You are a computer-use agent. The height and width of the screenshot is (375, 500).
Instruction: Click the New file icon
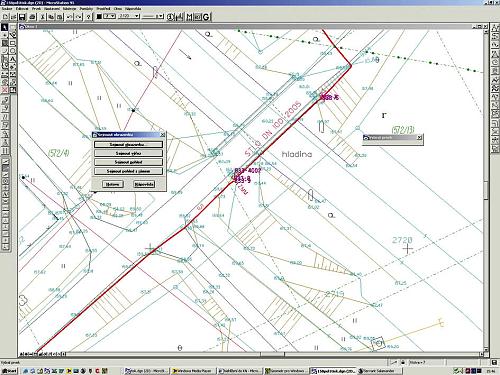click(5, 17)
